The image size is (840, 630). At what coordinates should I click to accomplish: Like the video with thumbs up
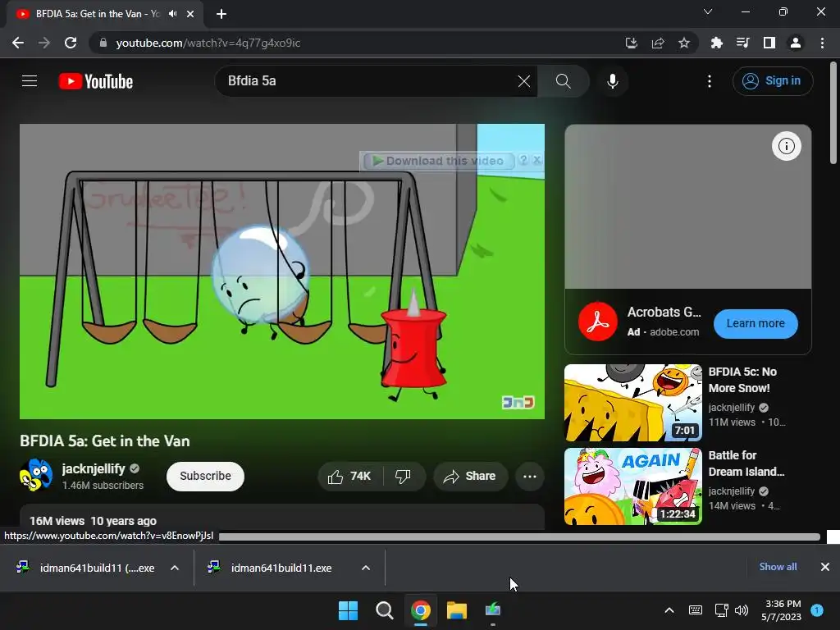coord(350,477)
